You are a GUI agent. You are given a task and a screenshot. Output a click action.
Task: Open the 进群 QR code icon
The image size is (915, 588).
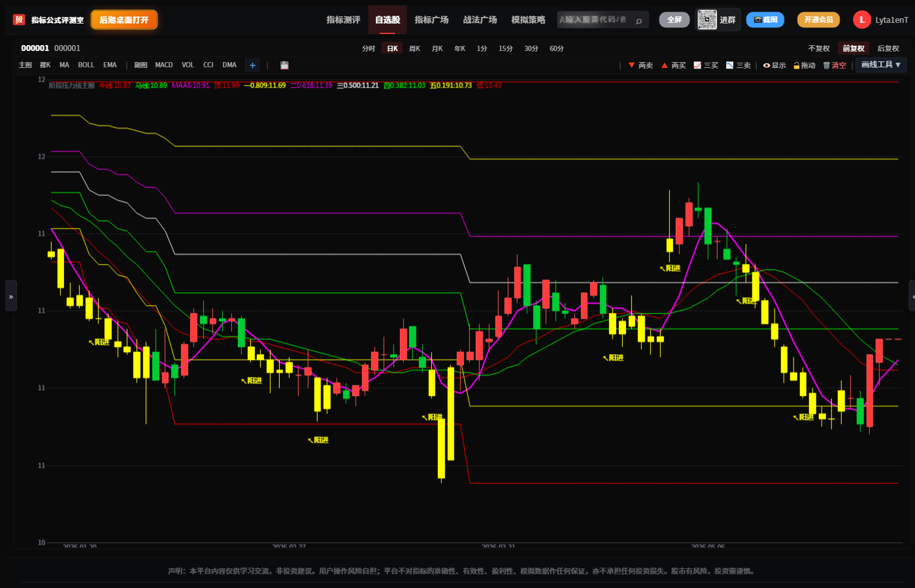tap(707, 20)
